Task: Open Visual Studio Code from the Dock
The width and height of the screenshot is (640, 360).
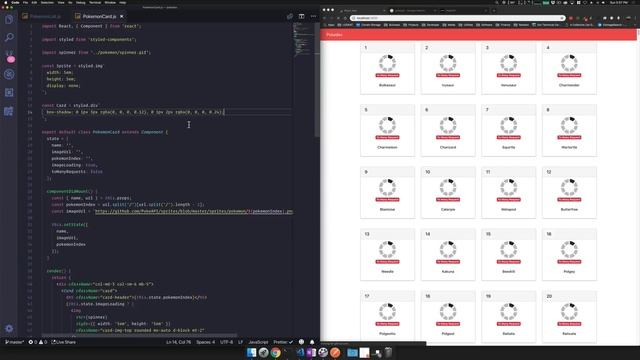Action: point(300,352)
